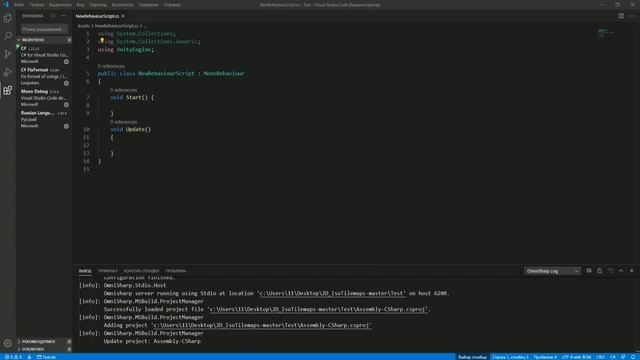Click 0 references lens above class declaration

click(111, 66)
